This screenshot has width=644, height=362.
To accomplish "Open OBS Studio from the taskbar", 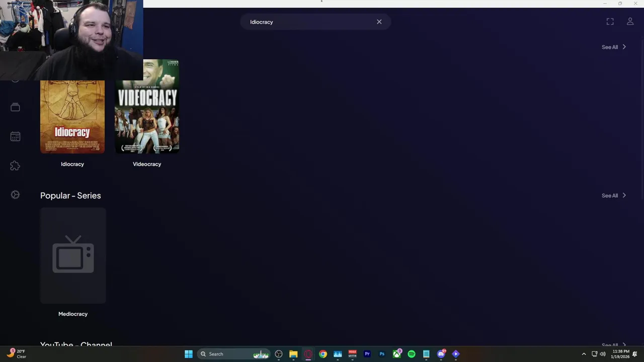I will tap(279, 354).
